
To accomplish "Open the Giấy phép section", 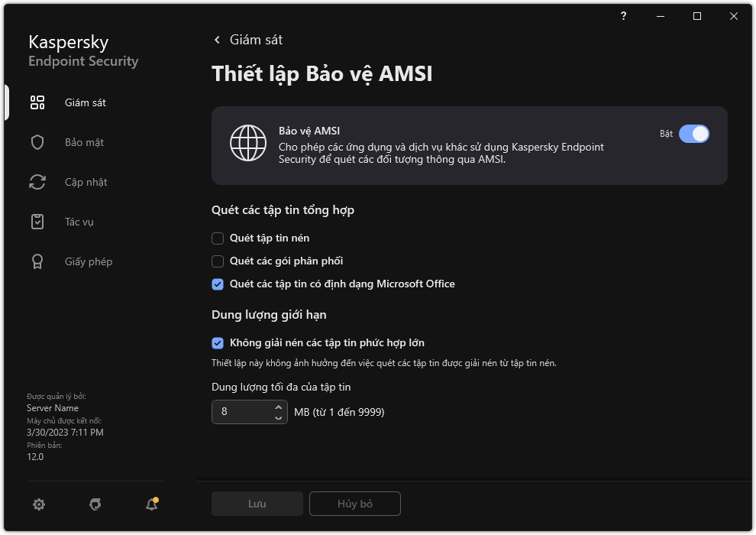I will 37,261.
